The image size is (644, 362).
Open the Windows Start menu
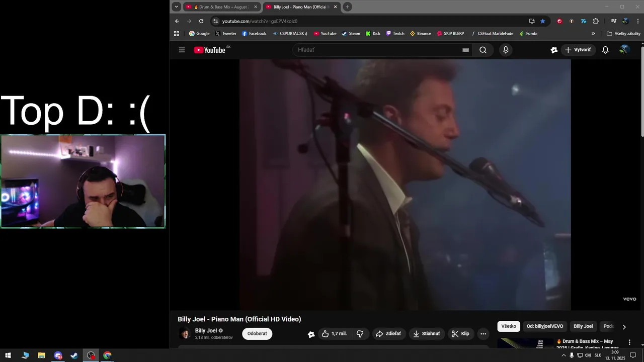pos(9,355)
